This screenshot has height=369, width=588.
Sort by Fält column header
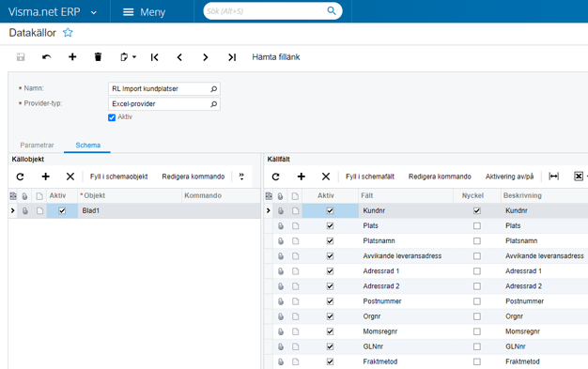click(x=406, y=195)
